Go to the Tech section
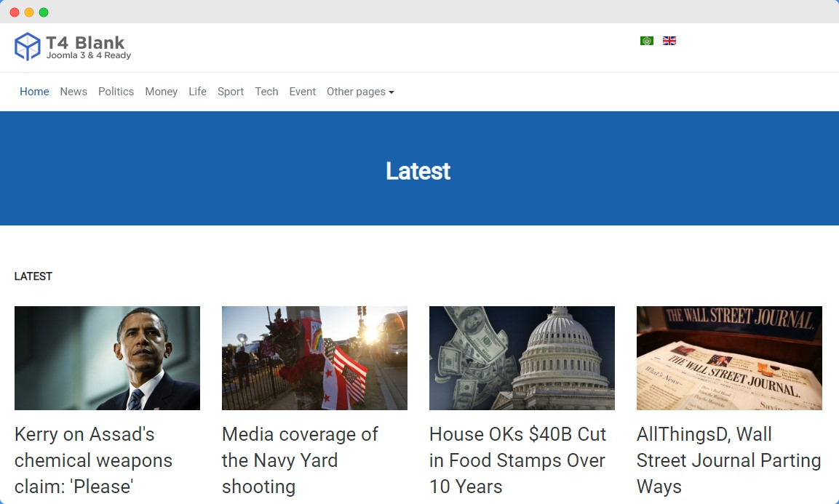839x504 pixels. 266,92
